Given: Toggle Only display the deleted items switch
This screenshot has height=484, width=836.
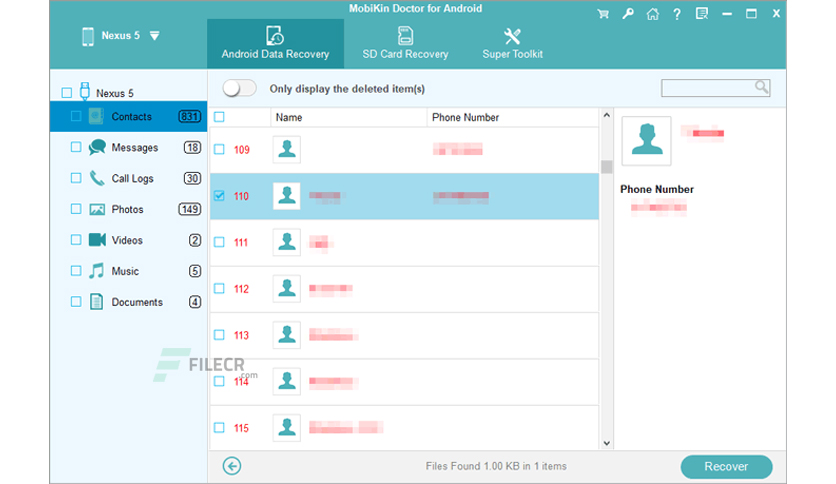Looking at the screenshot, I should point(239,88).
